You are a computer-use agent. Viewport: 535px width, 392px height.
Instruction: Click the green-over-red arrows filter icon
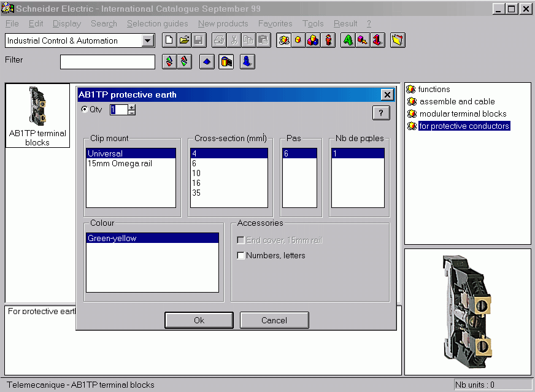(x=169, y=62)
